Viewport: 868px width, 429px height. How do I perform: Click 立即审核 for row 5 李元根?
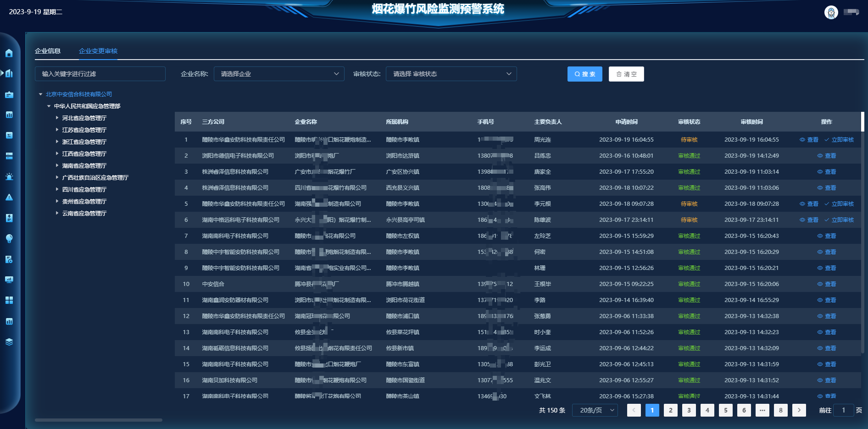[x=839, y=204]
